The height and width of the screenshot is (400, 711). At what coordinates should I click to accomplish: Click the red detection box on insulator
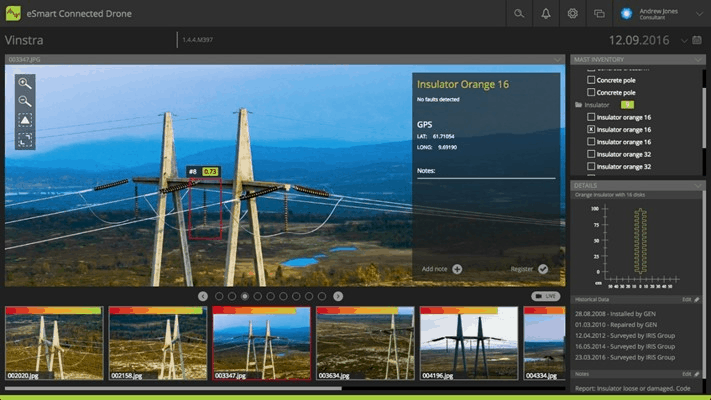click(205, 208)
